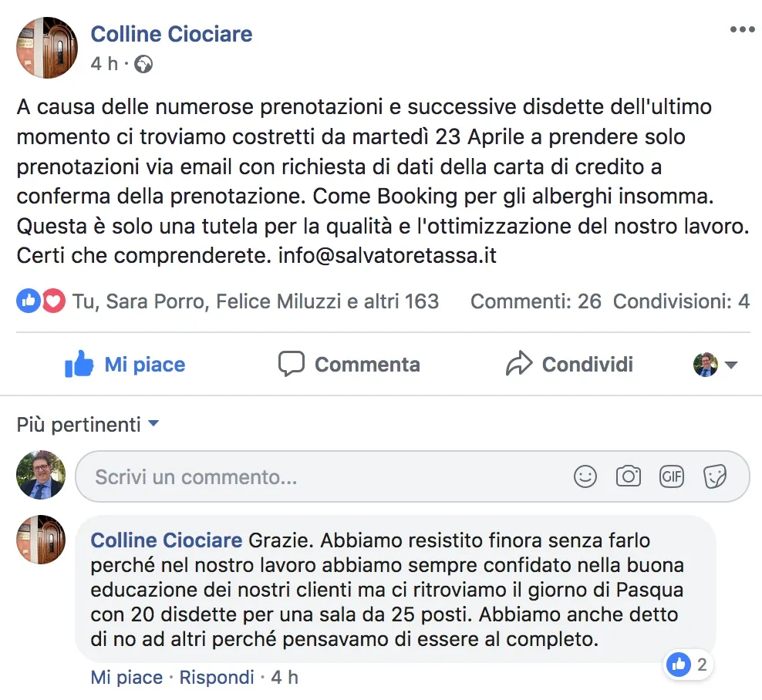Open the Commenti: 26 count
The width and height of the screenshot is (762, 700).
(x=535, y=301)
